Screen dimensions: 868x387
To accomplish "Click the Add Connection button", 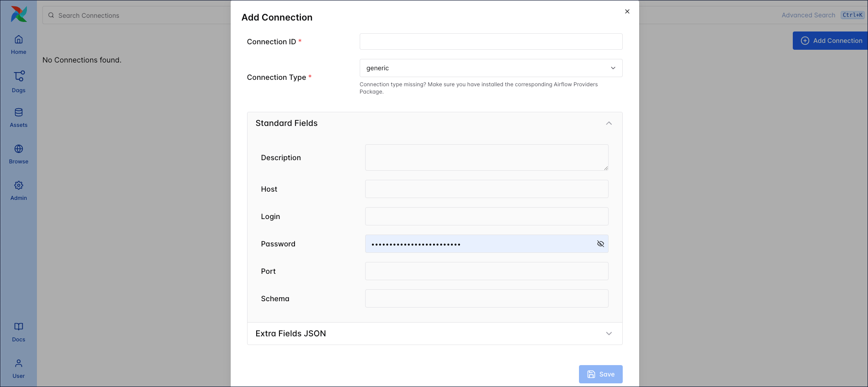I will (x=831, y=41).
